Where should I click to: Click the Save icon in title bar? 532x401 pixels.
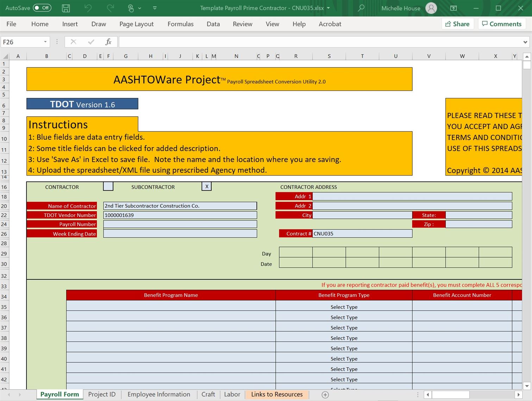click(x=66, y=8)
